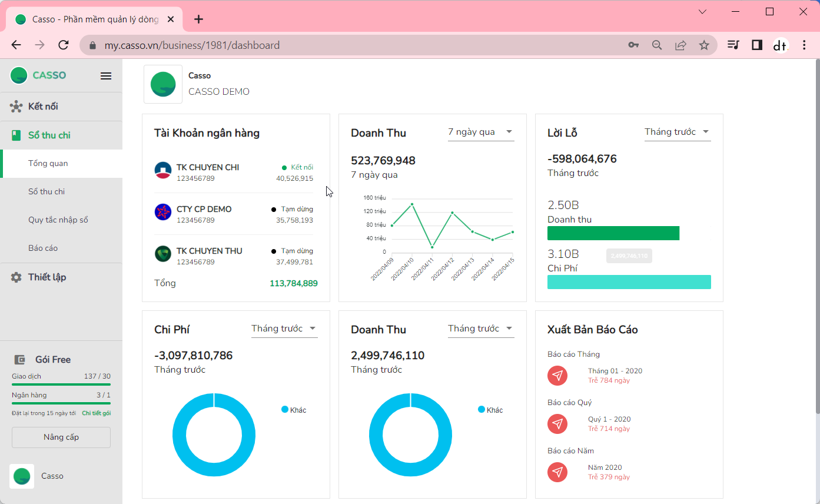Click the Thiết lập gear icon
The image size is (820, 504).
(16, 277)
